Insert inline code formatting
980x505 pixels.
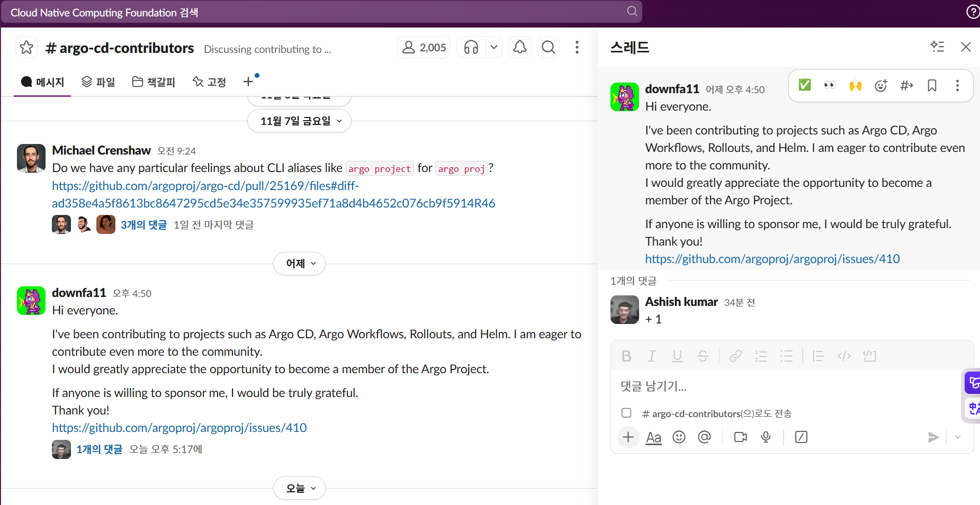(x=844, y=356)
